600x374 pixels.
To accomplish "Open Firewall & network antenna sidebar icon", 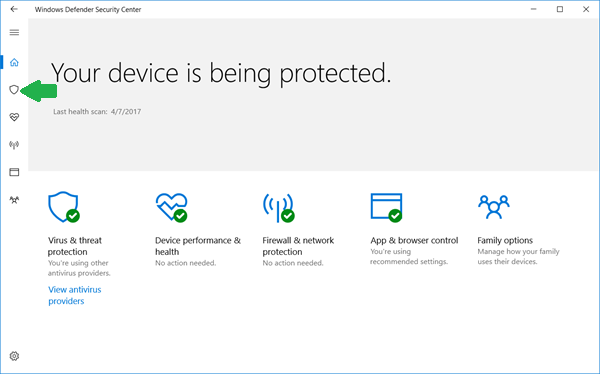I will point(14,145).
